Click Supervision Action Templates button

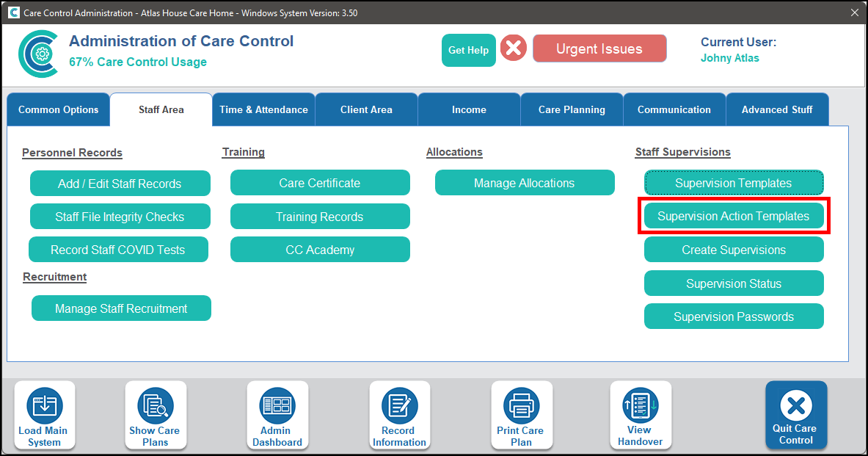pos(733,217)
